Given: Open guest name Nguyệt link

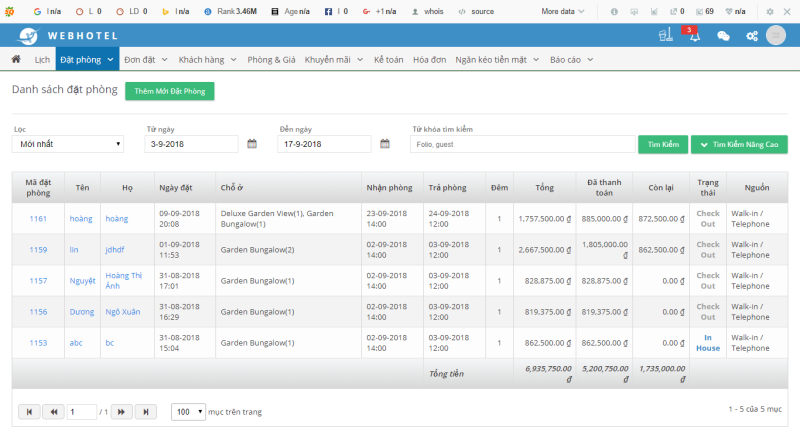Looking at the screenshot, I should [x=82, y=281].
